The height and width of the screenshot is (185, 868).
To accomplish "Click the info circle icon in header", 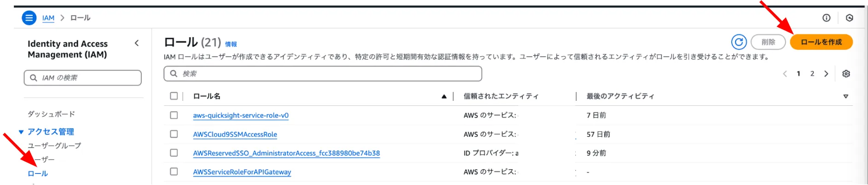I will point(827,18).
